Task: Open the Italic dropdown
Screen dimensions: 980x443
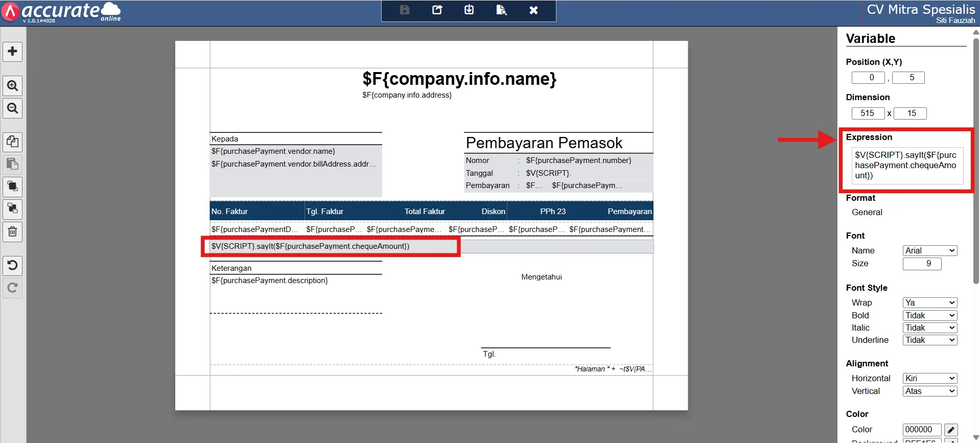Action: [x=929, y=328]
